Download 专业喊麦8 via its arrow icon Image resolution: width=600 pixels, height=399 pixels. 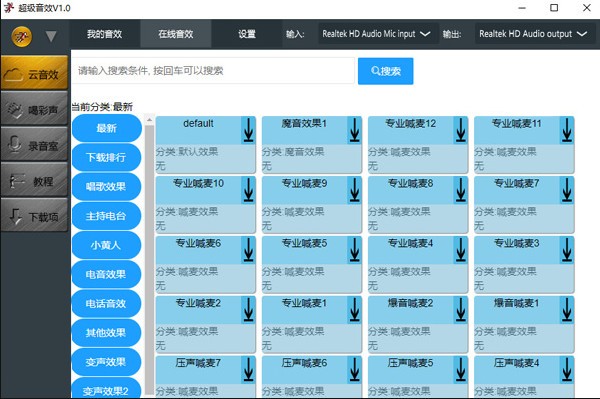coord(461,190)
